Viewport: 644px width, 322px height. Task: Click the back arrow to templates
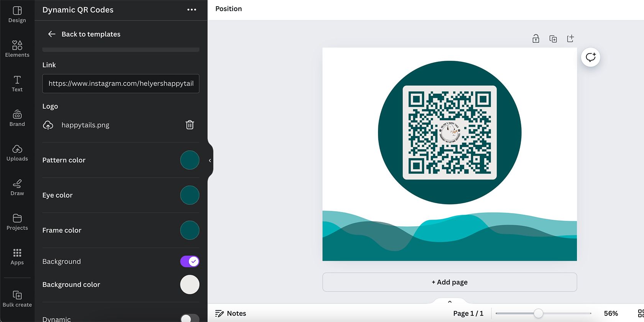(52, 34)
